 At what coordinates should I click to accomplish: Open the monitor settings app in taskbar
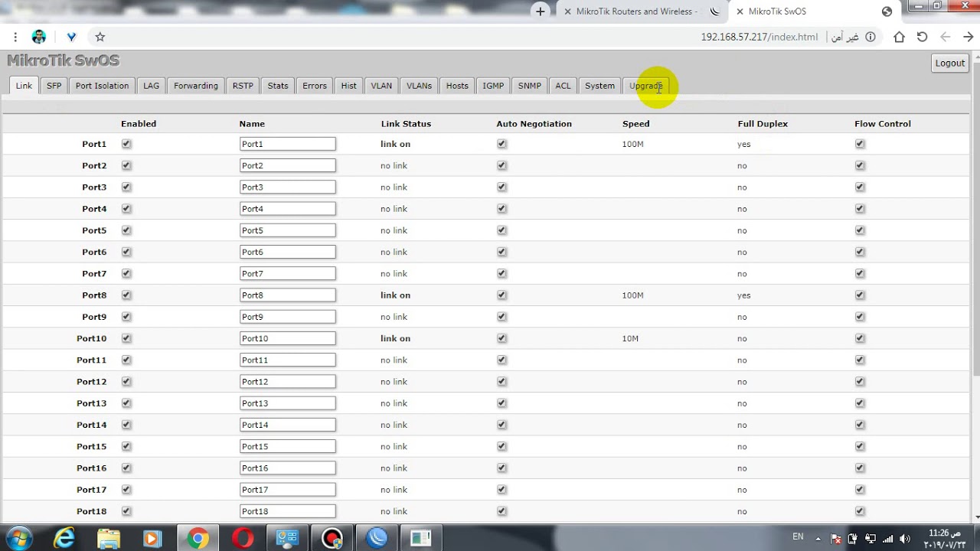click(287, 539)
